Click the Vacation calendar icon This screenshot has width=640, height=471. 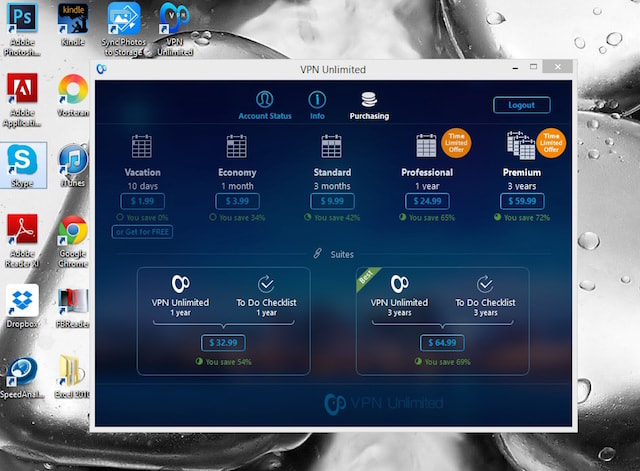coord(142,146)
